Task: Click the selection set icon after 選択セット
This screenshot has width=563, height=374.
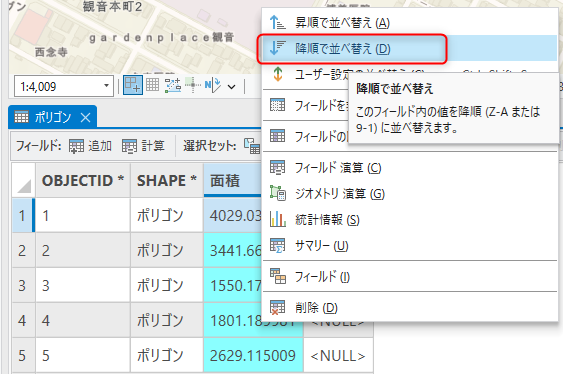Action: pyautogui.click(x=252, y=146)
